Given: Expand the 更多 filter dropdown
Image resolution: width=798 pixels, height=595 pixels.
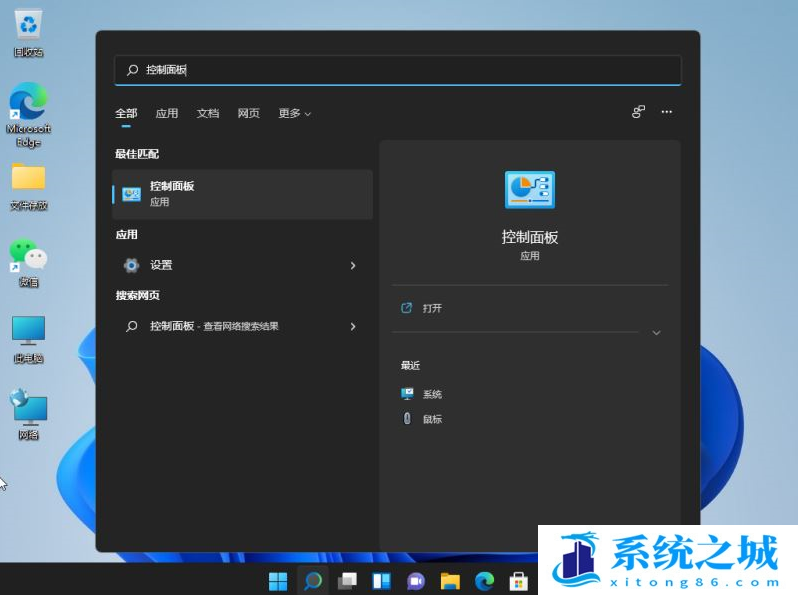Looking at the screenshot, I should click(294, 114).
